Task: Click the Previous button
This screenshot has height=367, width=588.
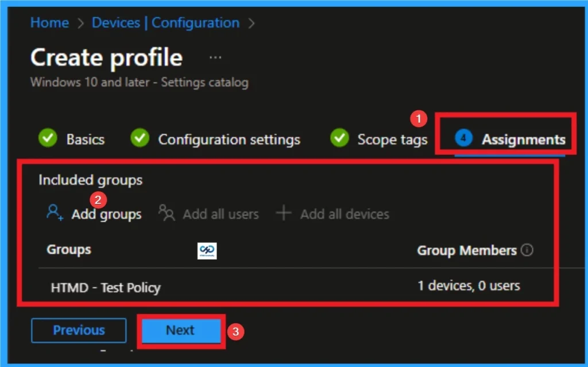Action: coord(78,330)
